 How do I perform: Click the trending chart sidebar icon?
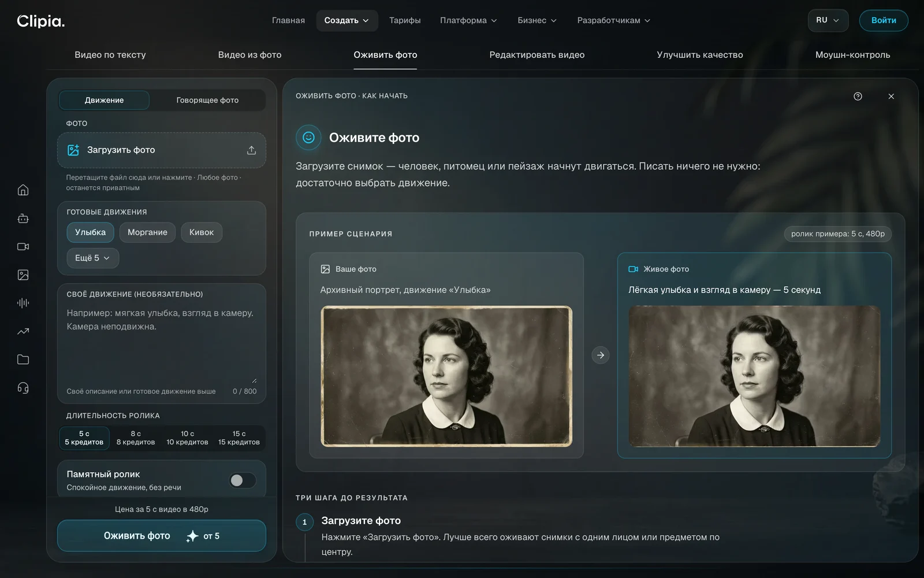pyautogui.click(x=23, y=331)
